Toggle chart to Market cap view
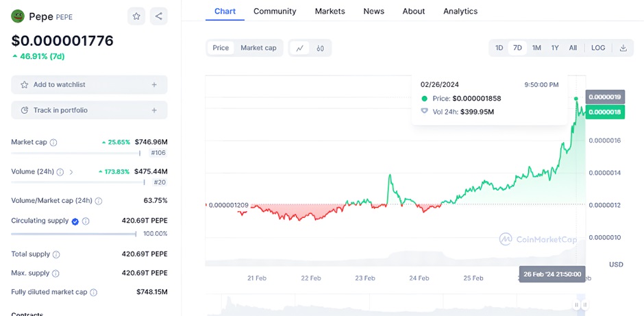 click(x=258, y=48)
